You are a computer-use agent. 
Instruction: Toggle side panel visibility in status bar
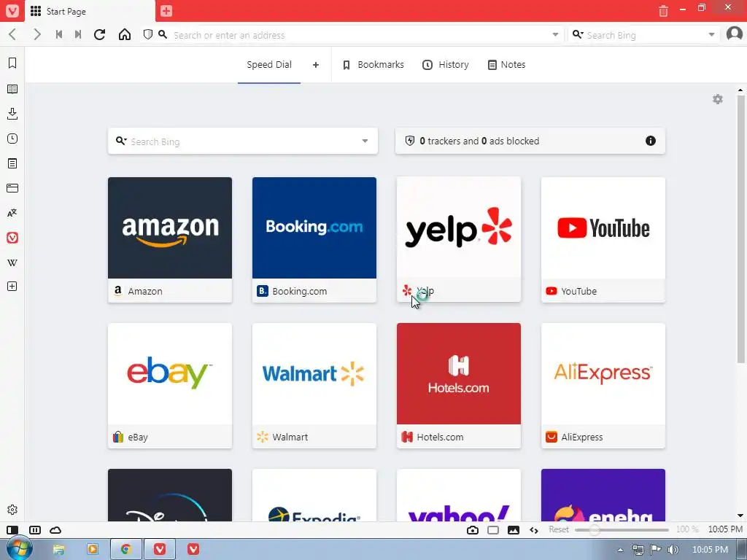(12, 530)
